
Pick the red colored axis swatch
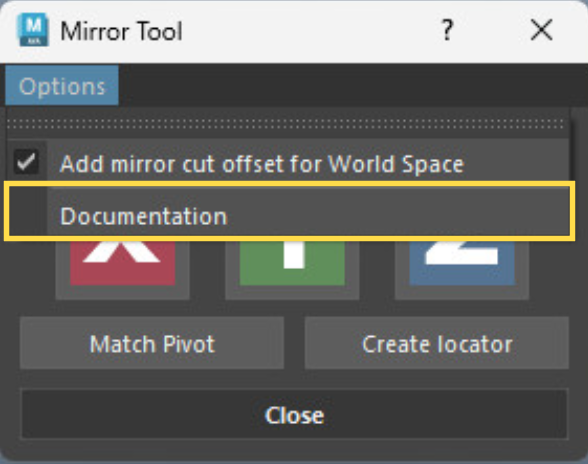123,264
